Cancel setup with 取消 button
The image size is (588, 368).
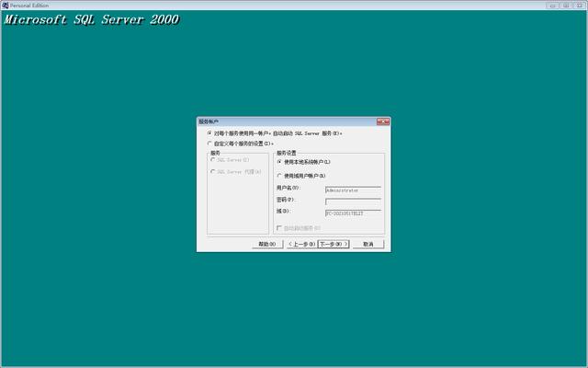click(368, 244)
